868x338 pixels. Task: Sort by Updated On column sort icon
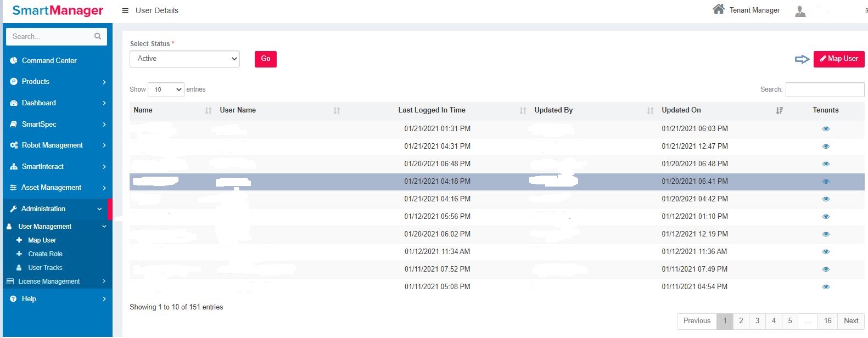[779, 111]
